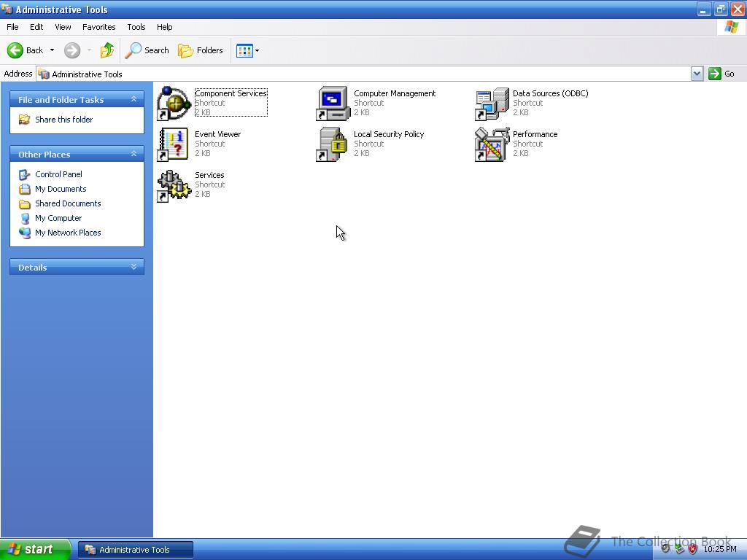Open the Edit menu
The image size is (747, 560).
[x=36, y=27]
